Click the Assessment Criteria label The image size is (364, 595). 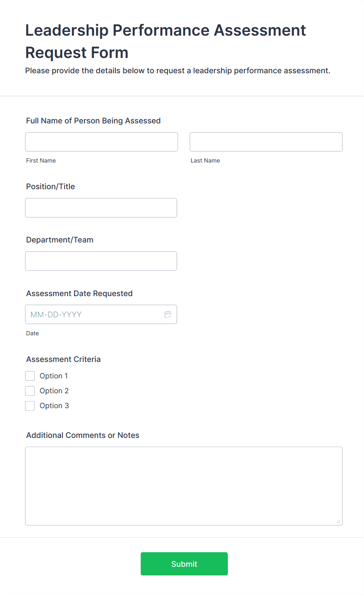tap(63, 359)
